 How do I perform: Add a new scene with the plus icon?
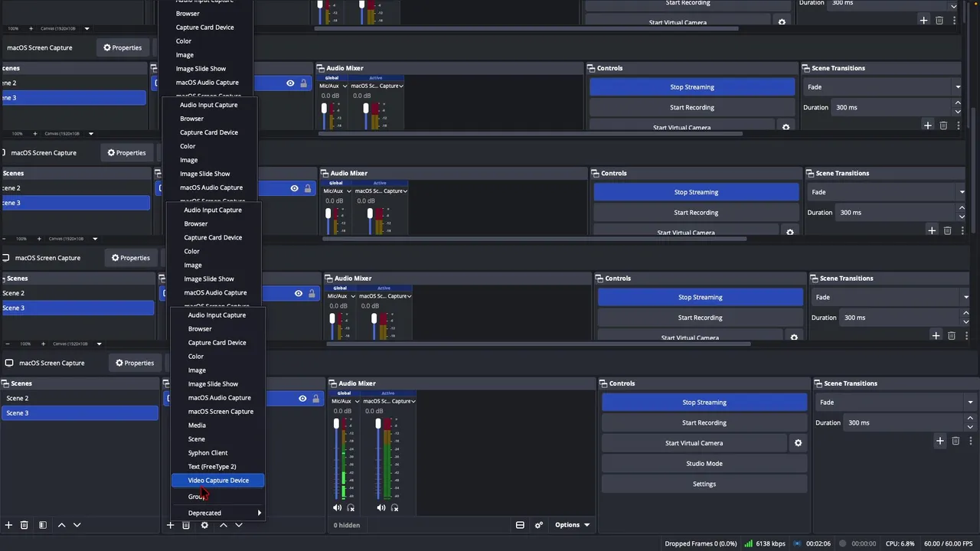pos(8,525)
